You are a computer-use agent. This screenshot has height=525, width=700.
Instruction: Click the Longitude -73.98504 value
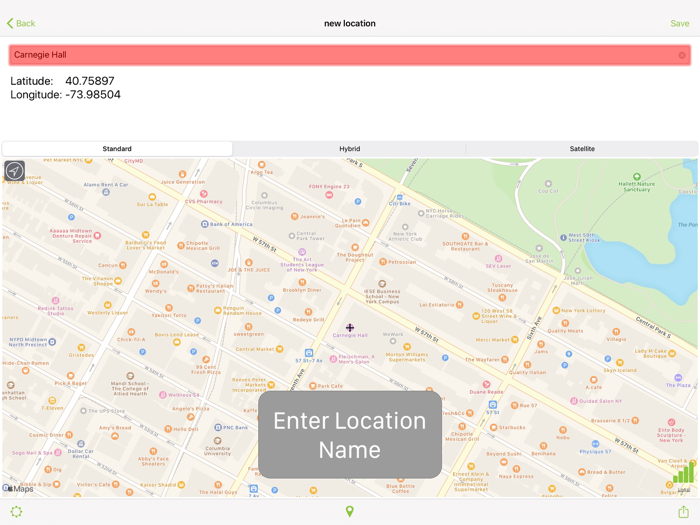pyautogui.click(x=92, y=95)
